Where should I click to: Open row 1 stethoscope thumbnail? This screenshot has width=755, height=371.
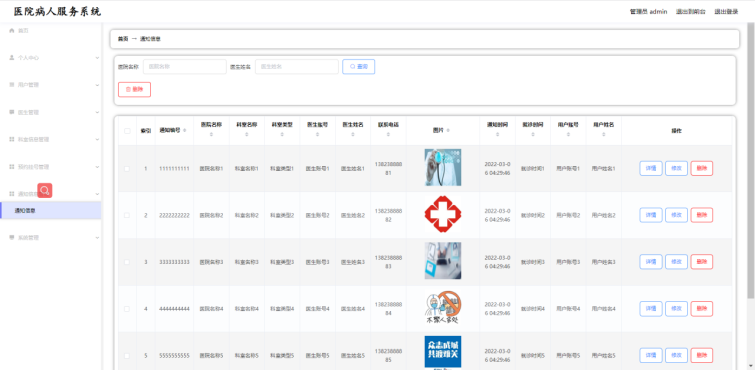tap(443, 167)
